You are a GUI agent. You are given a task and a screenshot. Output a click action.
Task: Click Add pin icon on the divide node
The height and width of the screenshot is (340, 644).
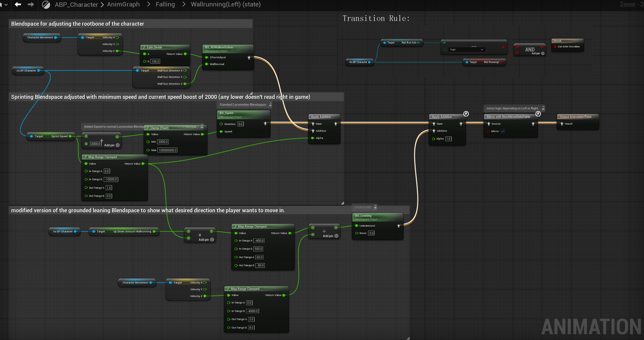[336, 236]
